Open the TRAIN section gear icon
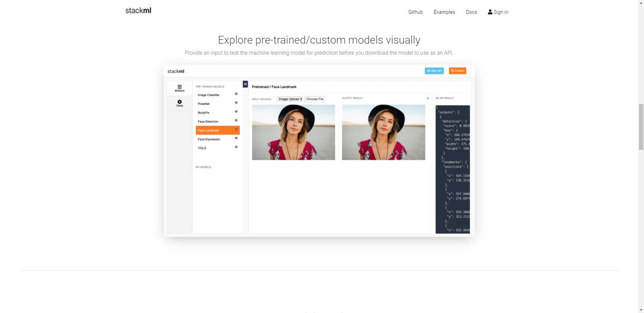This screenshot has height=313, width=644. [179, 102]
